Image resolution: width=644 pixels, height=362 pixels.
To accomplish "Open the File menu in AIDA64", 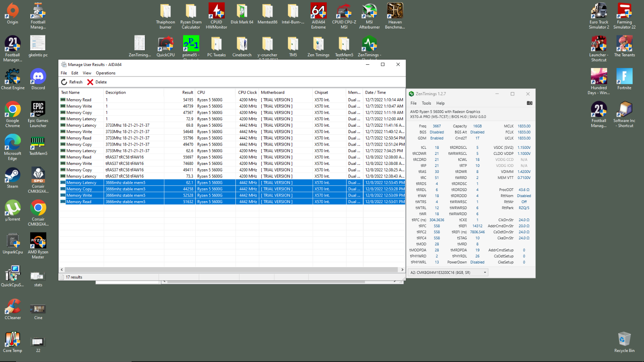I will tap(64, 73).
